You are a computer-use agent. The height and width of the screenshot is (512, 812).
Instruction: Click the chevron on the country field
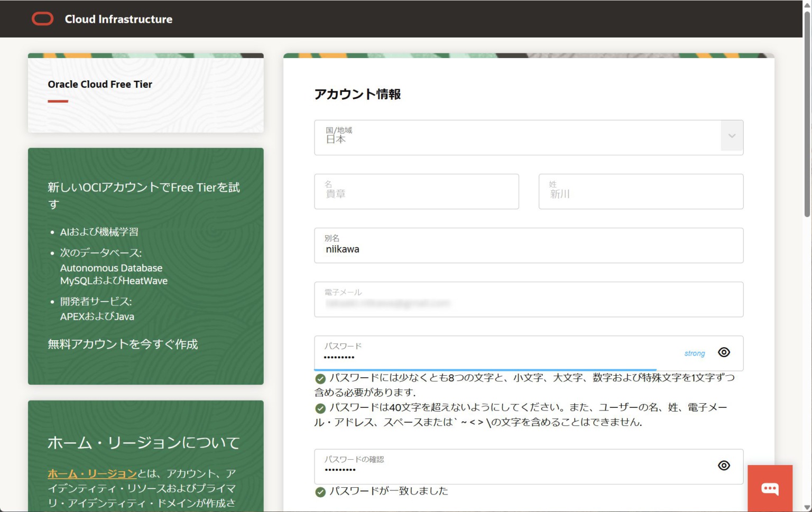pyautogui.click(x=732, y=136)
